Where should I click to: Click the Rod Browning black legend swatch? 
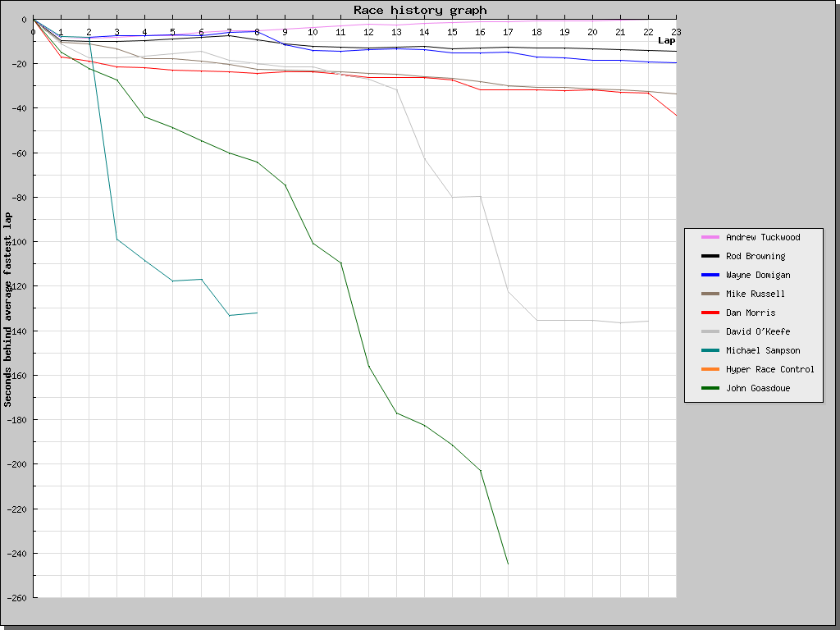[710, 256]
